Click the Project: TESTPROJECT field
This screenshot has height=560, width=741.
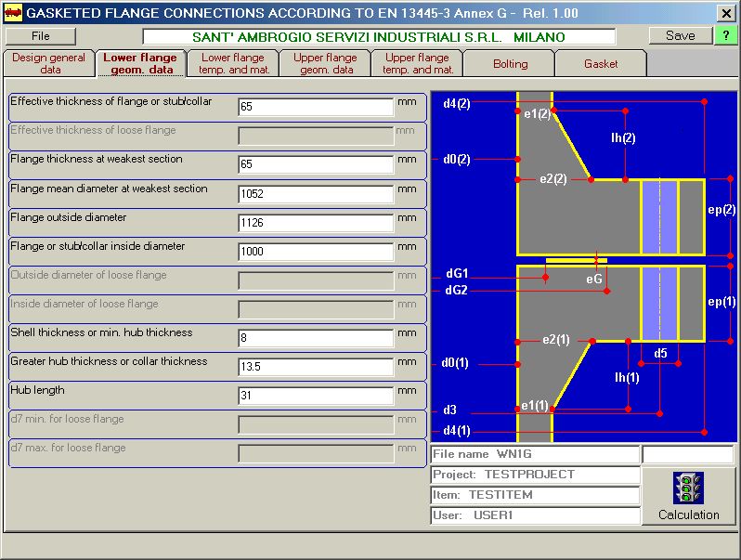click(x=535, y=475)
